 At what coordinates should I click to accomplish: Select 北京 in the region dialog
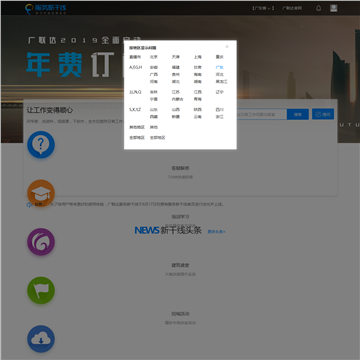[154, 57]
